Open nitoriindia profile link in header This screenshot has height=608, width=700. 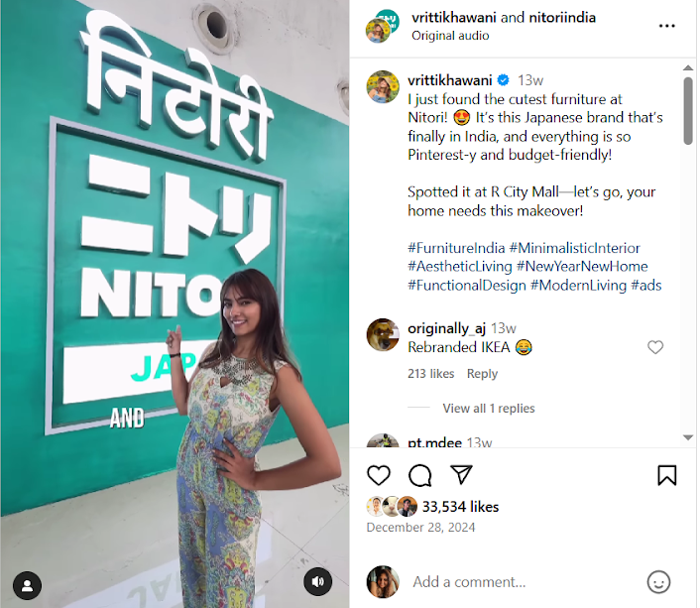(562, 18)
